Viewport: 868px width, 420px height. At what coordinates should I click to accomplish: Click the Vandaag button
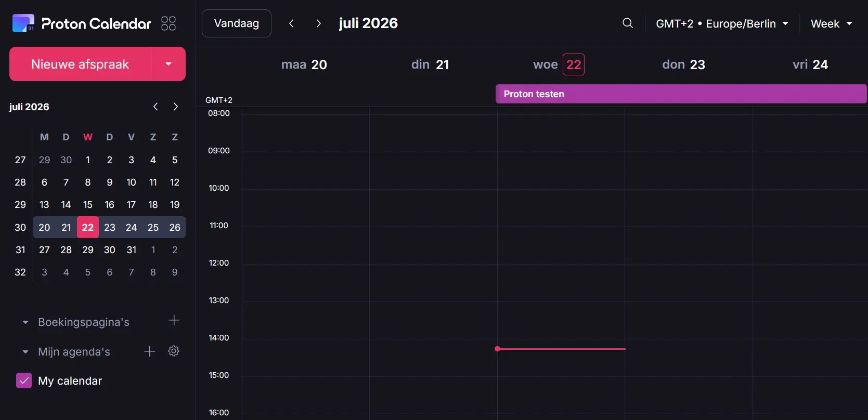pos(237,23)
